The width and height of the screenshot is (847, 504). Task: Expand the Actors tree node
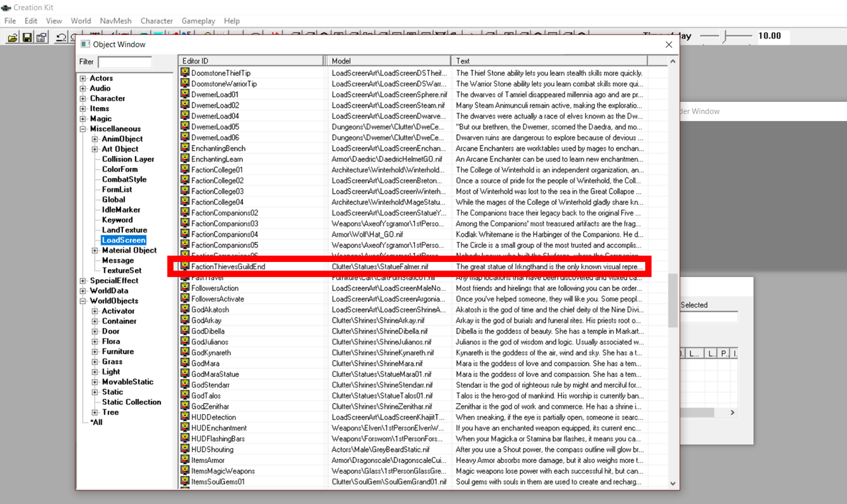(x=83, y=79)
